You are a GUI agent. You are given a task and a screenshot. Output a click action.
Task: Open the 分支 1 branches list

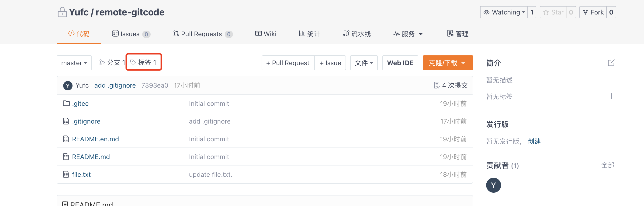[112, 63]
